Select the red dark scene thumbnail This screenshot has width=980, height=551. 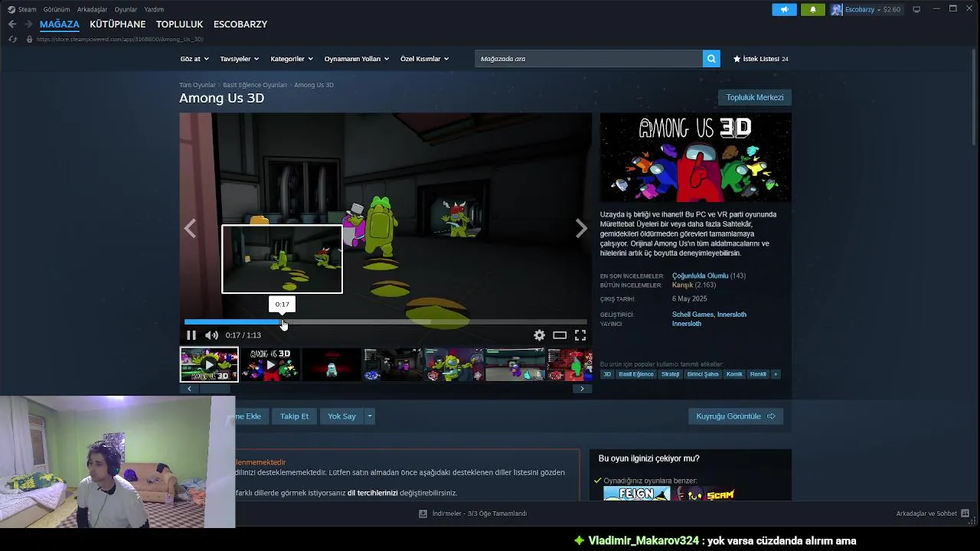[332, 364]
